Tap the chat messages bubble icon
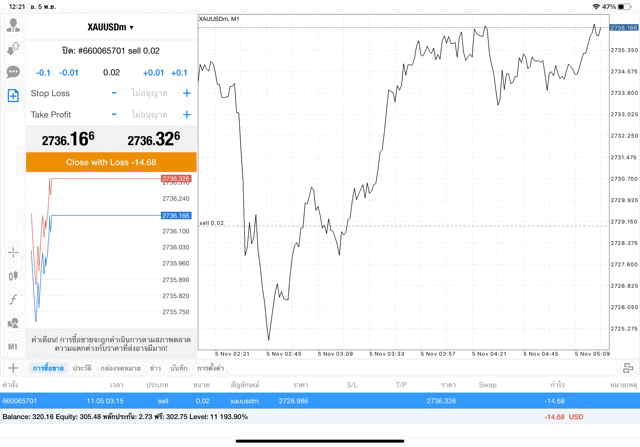 [13, 72]
